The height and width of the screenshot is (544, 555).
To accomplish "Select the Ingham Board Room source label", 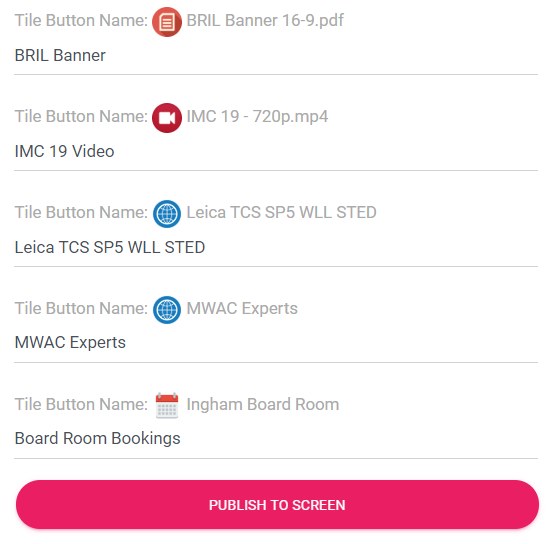I will coord(263,404).
